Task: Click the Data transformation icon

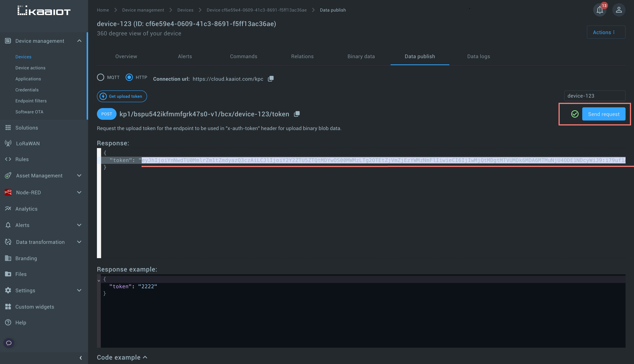Action: [x=8, y=242]
